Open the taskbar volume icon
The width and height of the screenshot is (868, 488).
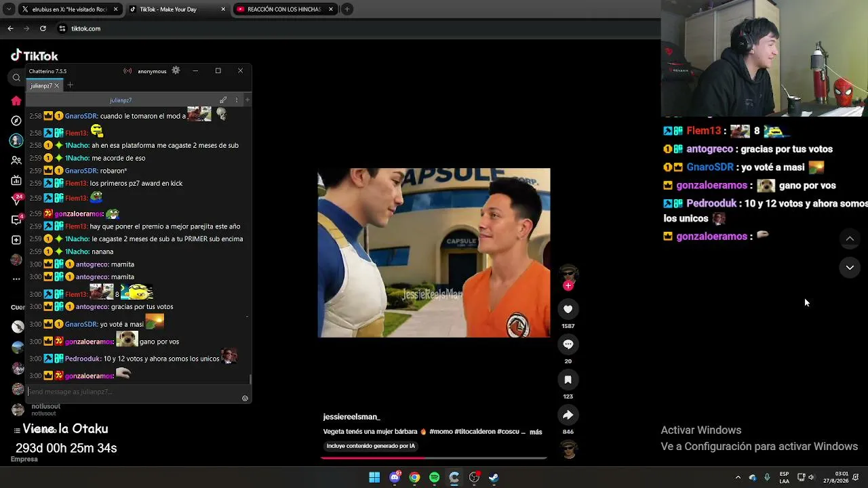pyautogui.click(x=811, y=477)
